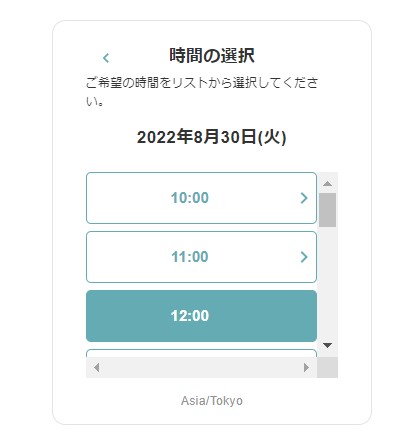Click the vertical scrollbar thumb
The width and height of the screenshot is (418, 435).
pos(327,210)
